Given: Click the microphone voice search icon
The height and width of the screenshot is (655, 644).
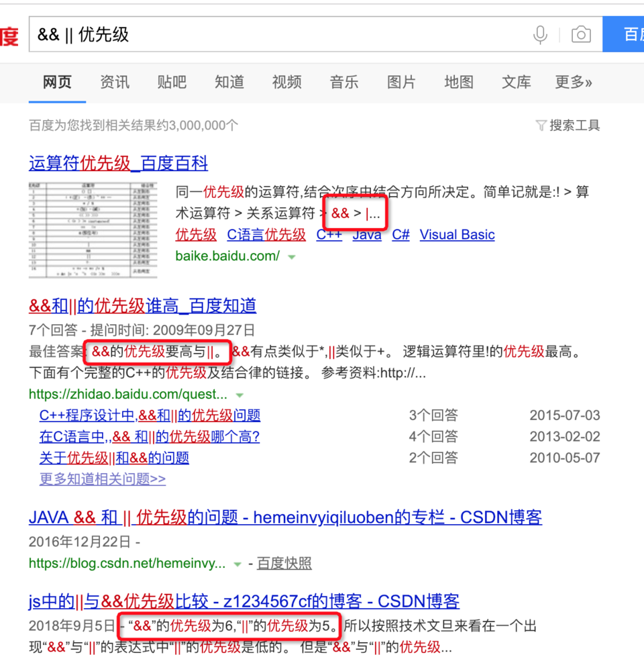Looking at the screenshot, I should (x=540, y=35).
